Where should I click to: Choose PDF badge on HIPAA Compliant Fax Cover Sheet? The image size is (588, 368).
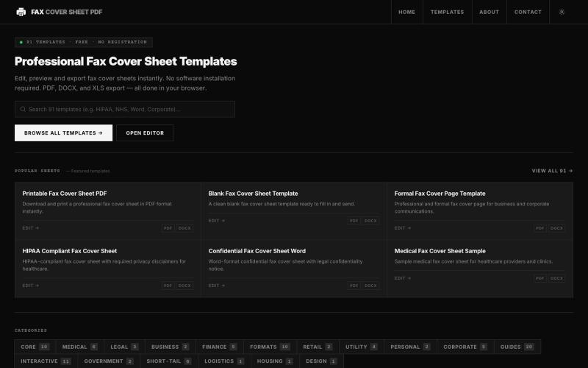click(x=168, y=286)
